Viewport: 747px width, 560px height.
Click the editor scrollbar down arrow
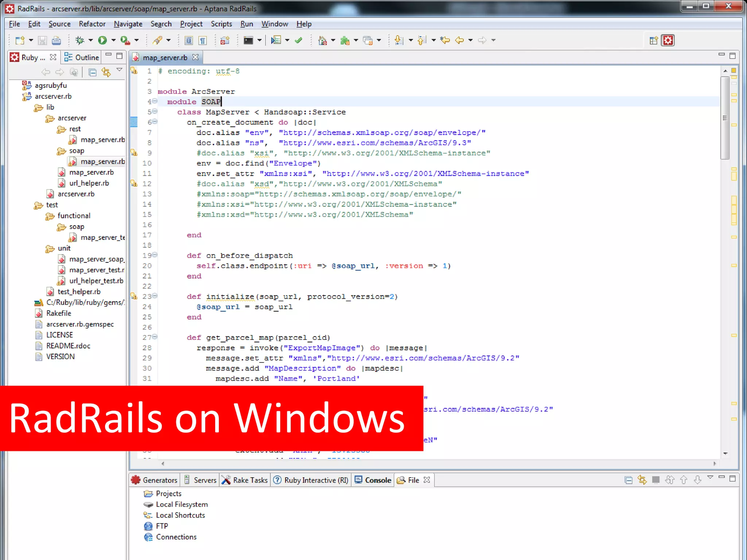(725, 454)
